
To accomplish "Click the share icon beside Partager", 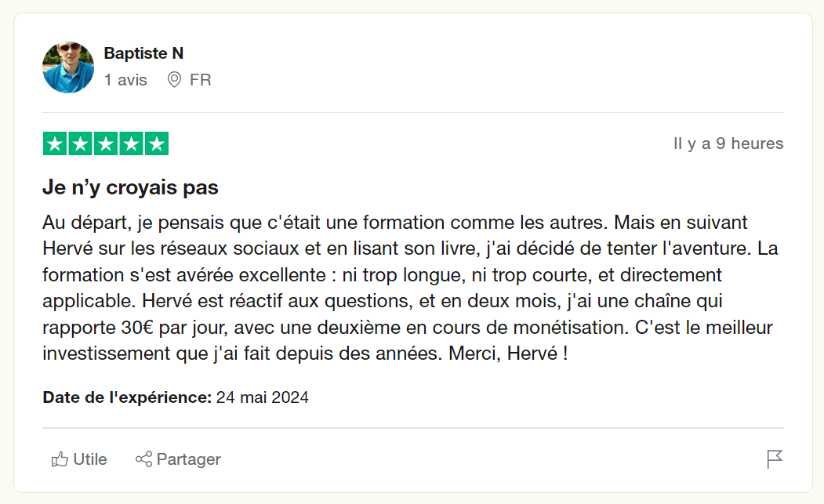I will (143, 459).
